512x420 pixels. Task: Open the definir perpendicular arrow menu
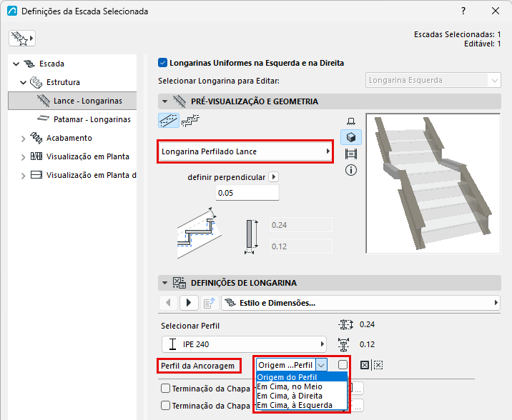coord(274,177)
